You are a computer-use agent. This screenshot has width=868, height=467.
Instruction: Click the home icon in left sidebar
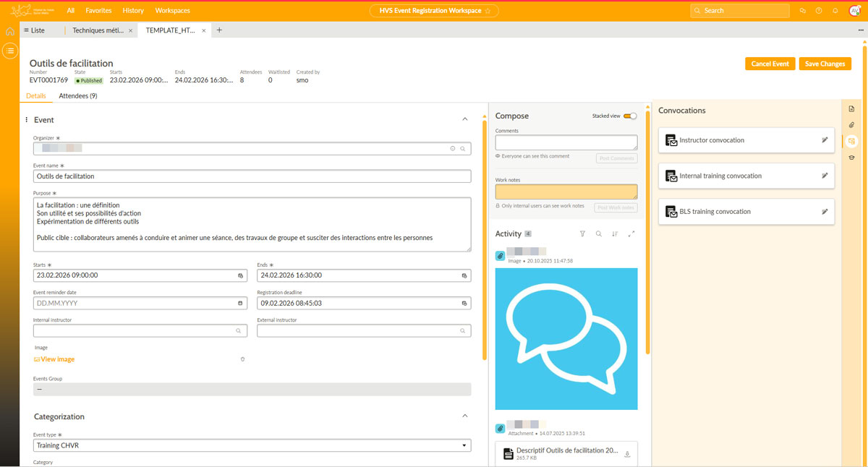[x=9, y=32]
